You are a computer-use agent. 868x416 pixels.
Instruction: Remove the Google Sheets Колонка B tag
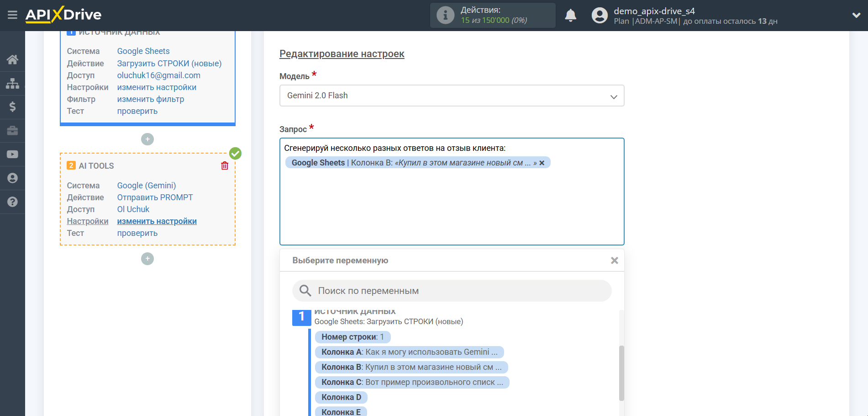[x=542, y=163]
